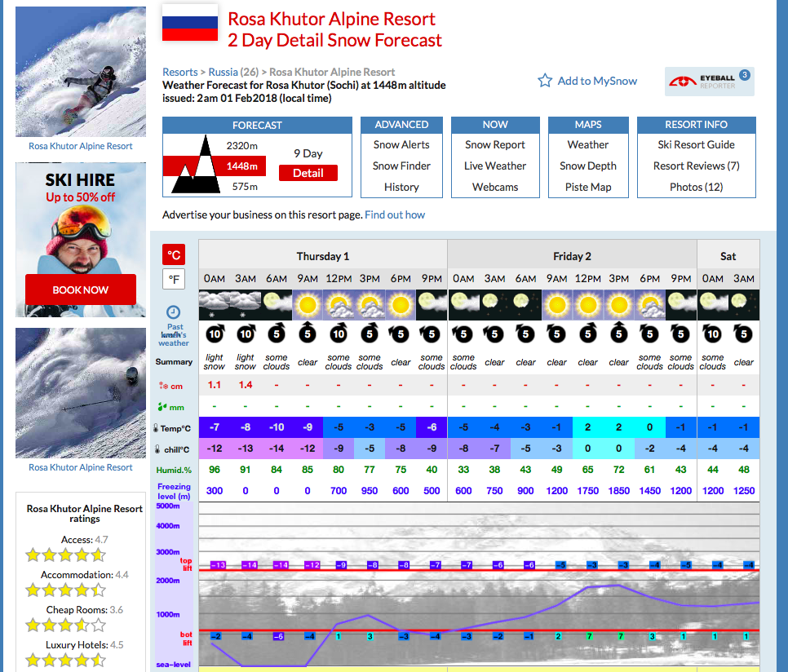The height and width of the screenshot is (672, 788).
Task: Switch to the 9 Day forecast
Action: [308, 153]
